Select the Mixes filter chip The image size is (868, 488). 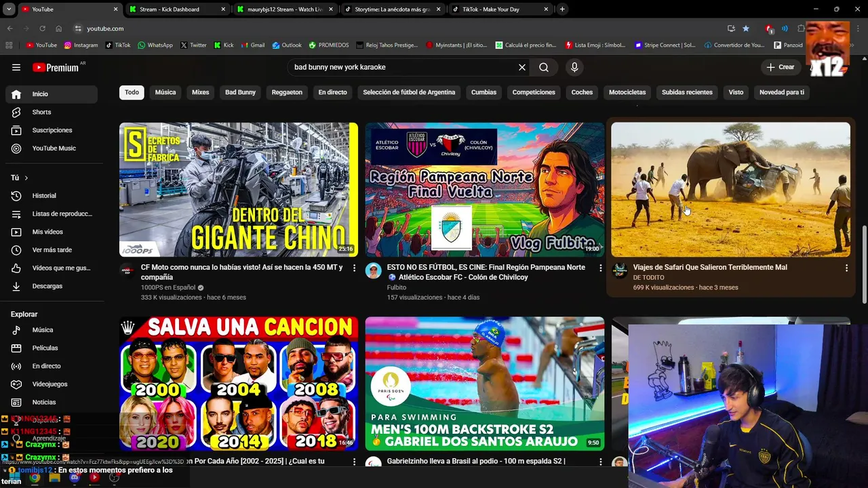(x=200, y=92)
